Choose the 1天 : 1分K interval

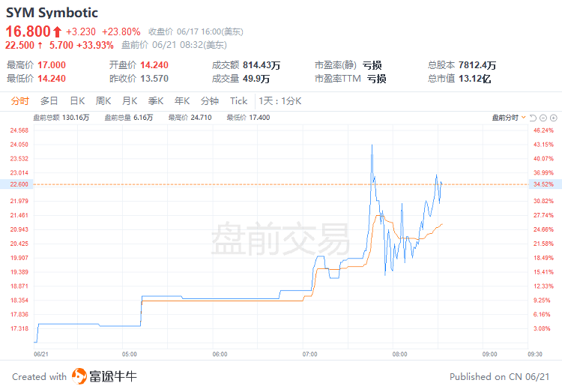(280, 101)
